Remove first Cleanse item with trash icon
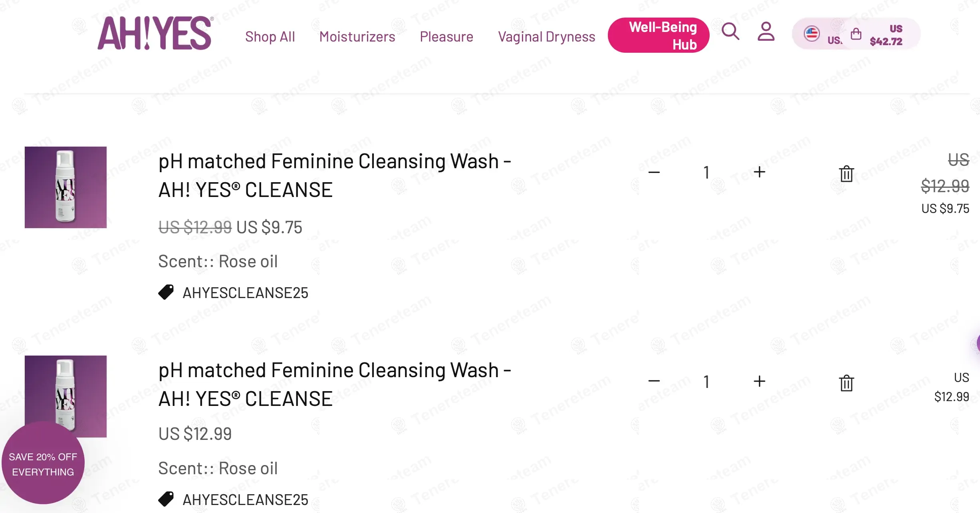Screen dimensions: 980x513 point(846,174)
